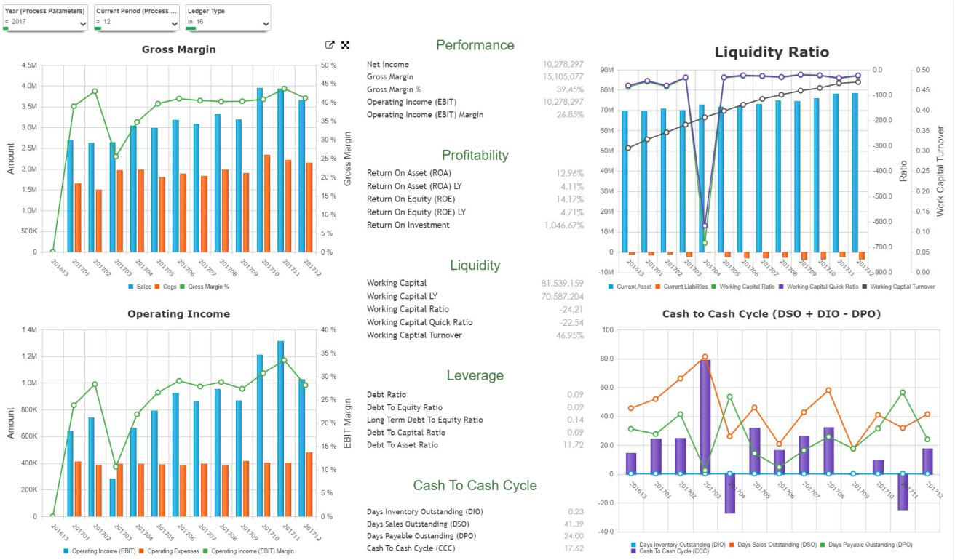Click the Profitability section heading
955x560 pixels.
tap(475, 155)
